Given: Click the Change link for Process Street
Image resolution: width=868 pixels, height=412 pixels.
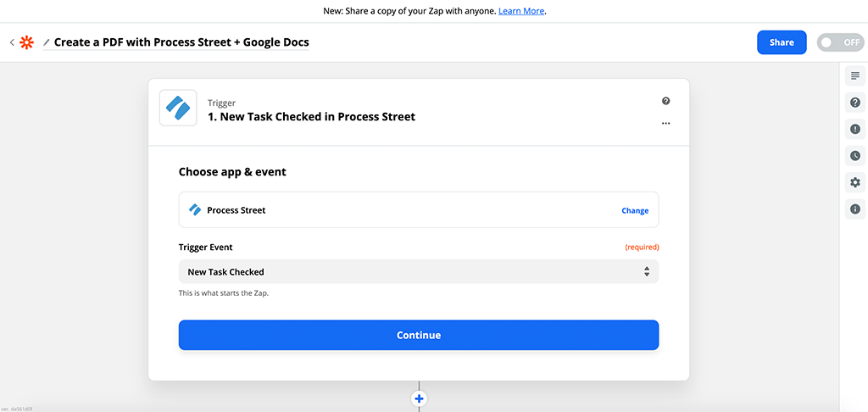Looking at the screenshot, I should 634,210.
